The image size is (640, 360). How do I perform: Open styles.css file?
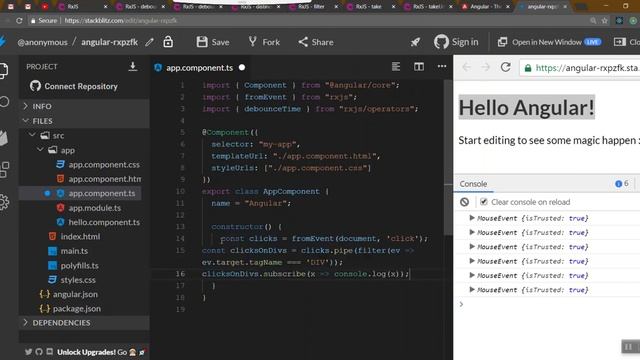click(x=72, y=280)
